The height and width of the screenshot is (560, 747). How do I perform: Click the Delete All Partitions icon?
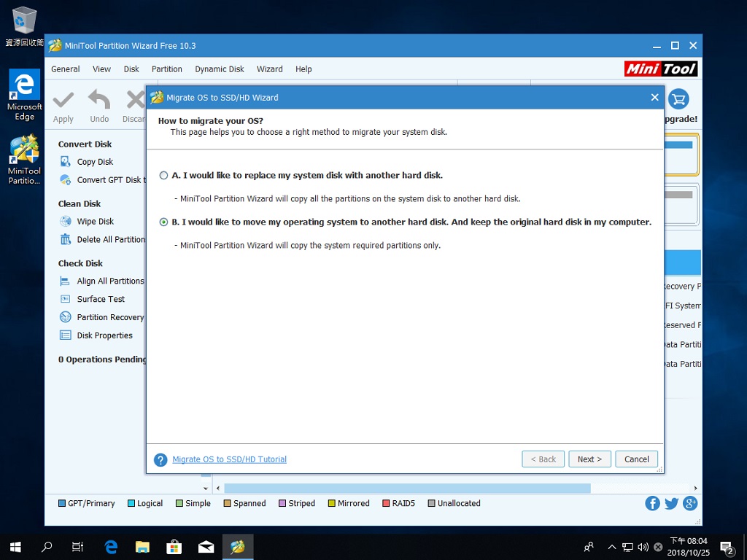point(65,239)
